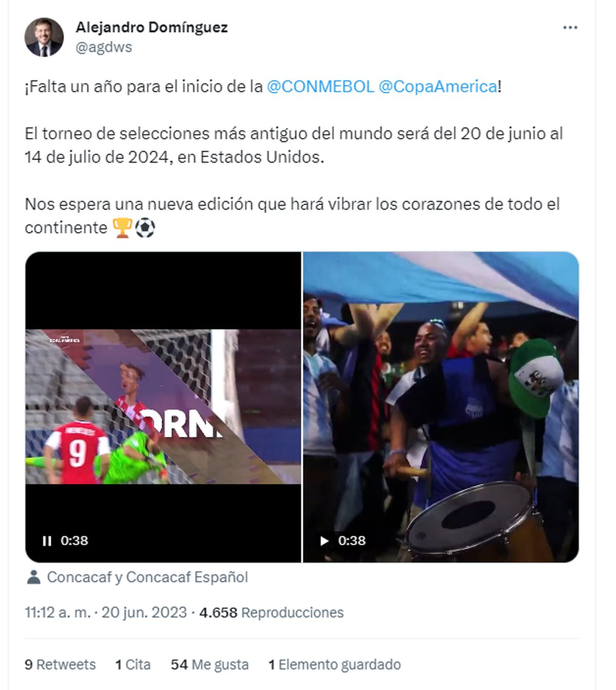View tagged accounts Concacaf y Concacaf Español
616x690 pixels.
pyautogui.click(x=147, y=577)
